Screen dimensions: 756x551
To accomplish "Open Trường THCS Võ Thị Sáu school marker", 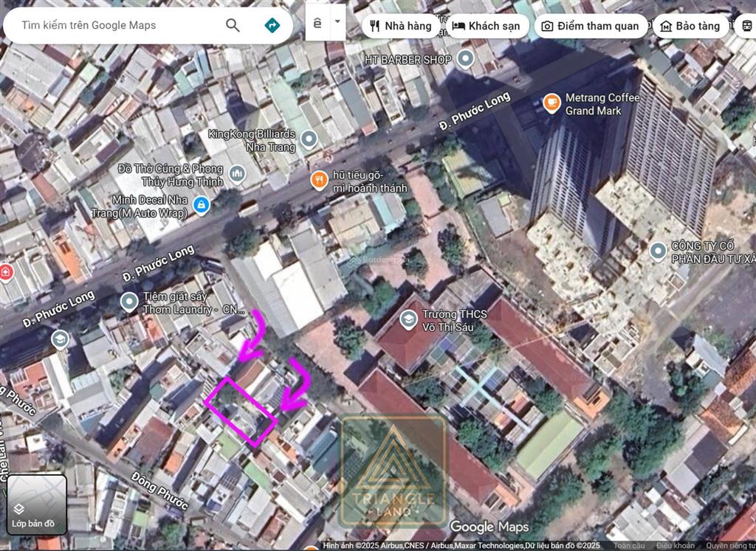I will tap(408, 319).
